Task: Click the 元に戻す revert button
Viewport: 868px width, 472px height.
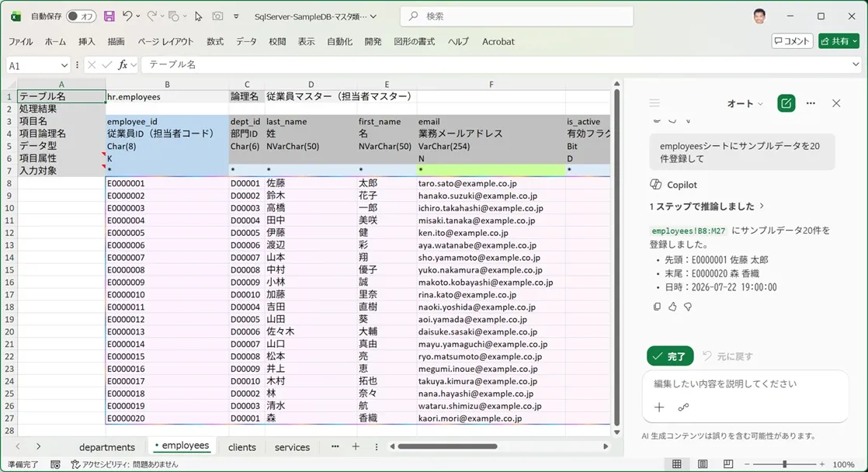Action: 728,356
